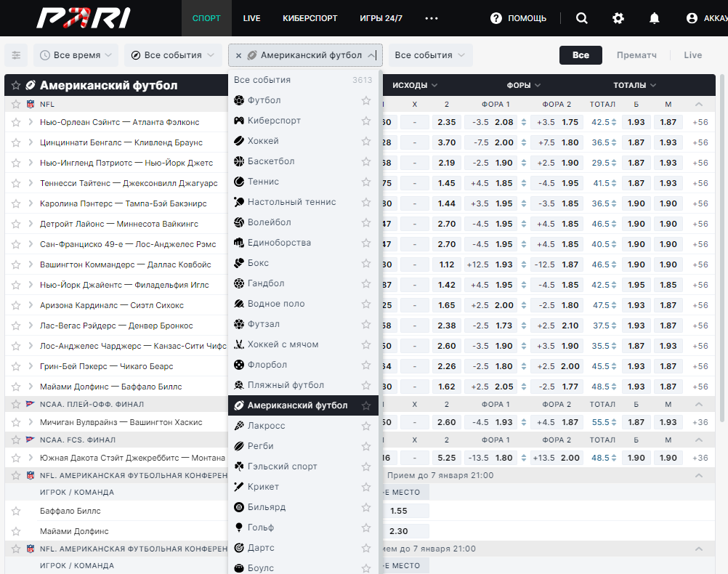Click the Единоборства glove icon
Image resolution: width=728 pixels, height=574 pixels.
[x=238, y=243]
